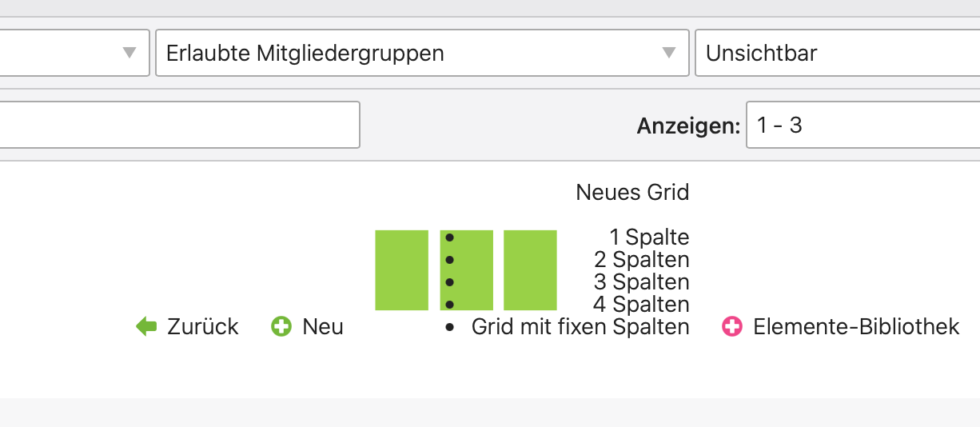
Task: Choose the 2 Spalten option
Action: pos(641,260)
